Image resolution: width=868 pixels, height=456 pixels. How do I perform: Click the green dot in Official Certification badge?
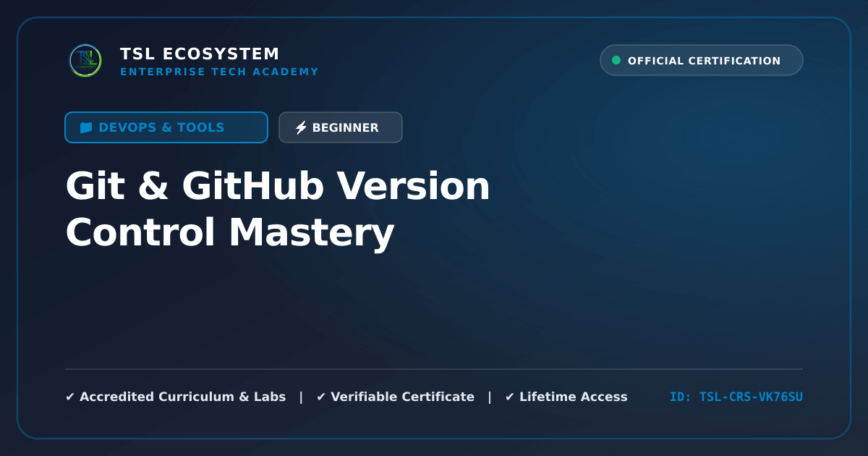pyautogui.click(x=616, y=61)
